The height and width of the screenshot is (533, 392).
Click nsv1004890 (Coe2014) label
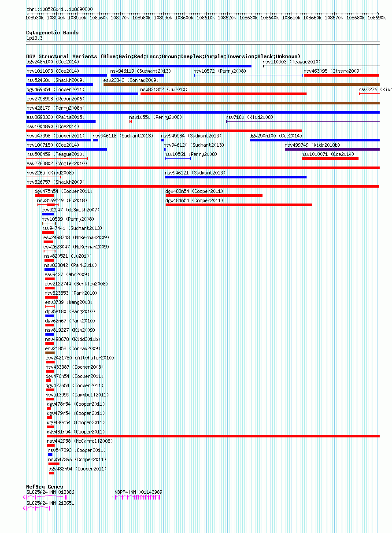[52, 126]
